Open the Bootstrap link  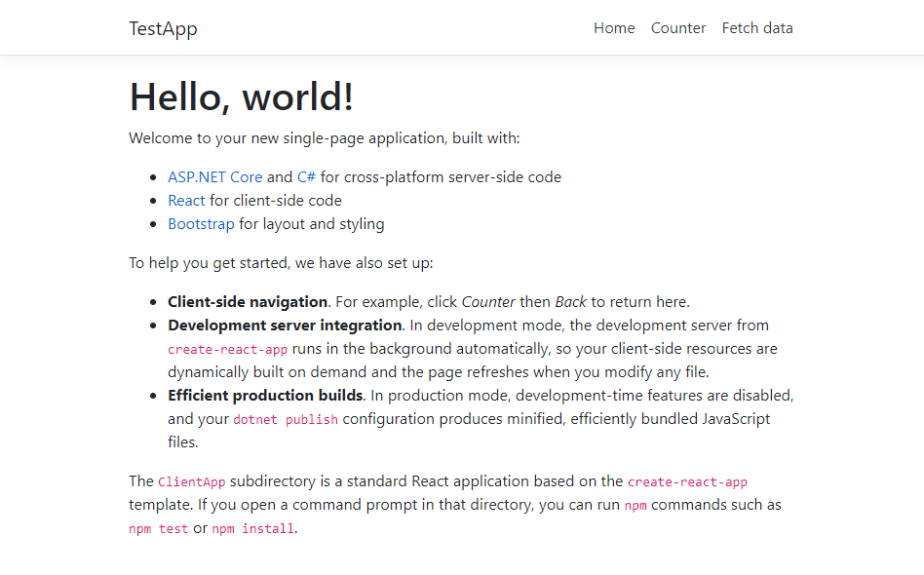(201, 224)
